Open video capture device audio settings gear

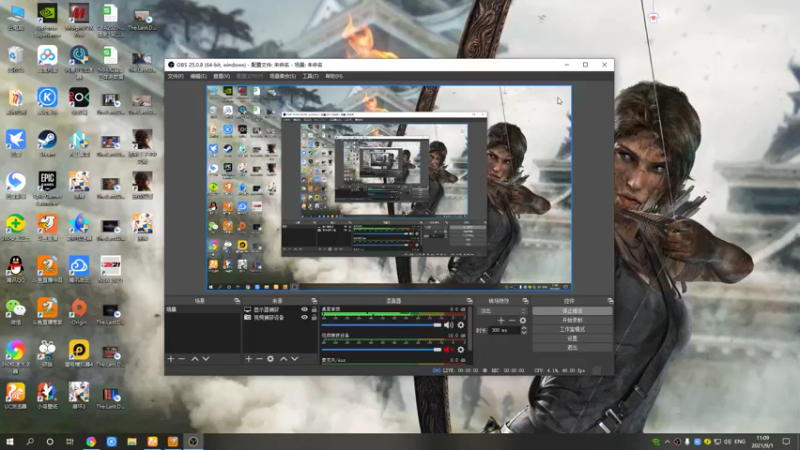pos(461,349)
